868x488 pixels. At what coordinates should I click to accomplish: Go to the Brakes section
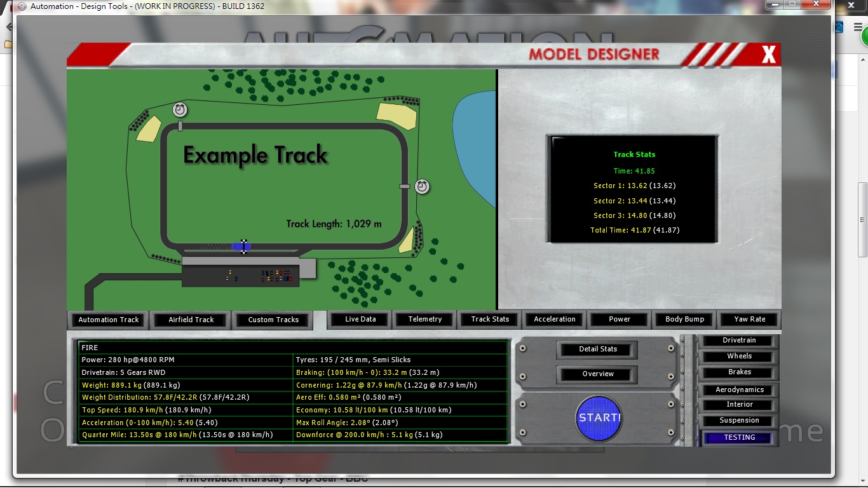pos(739,372)
